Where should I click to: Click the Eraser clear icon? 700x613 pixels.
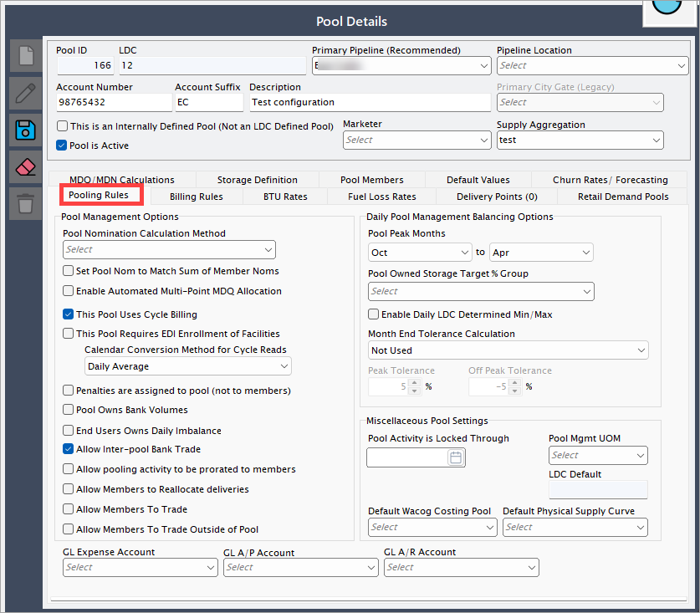[26, 167]
